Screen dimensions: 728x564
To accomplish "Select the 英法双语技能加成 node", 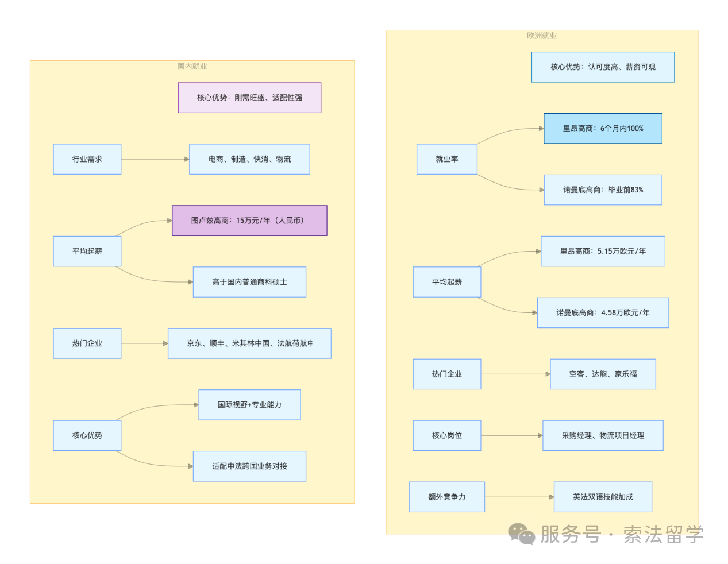I will 603,497.
